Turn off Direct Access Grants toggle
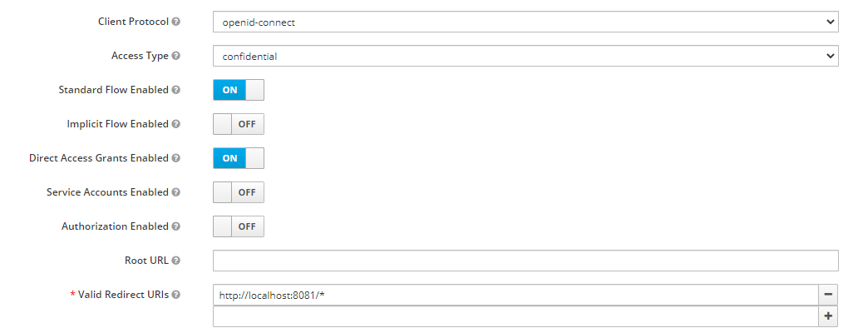Screen dimensions: 868x333 pyautogui.click(x=239, y=158)
